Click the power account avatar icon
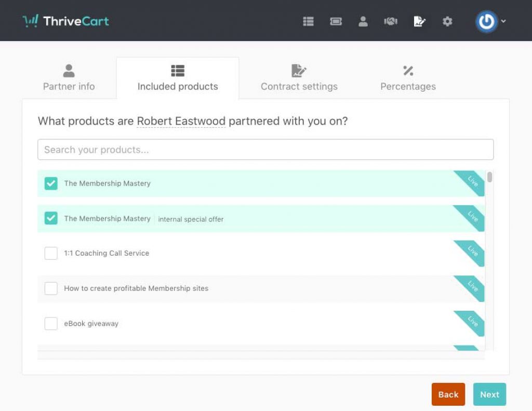532x411 pixels. coord(486,21)
